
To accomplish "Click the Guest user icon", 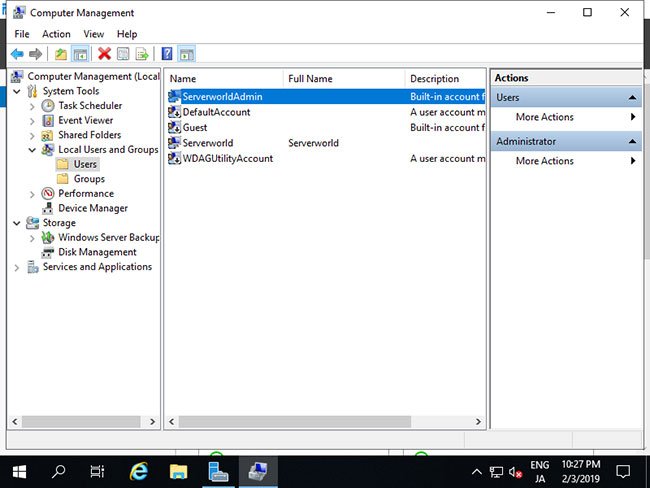I will tap(175, 127).
